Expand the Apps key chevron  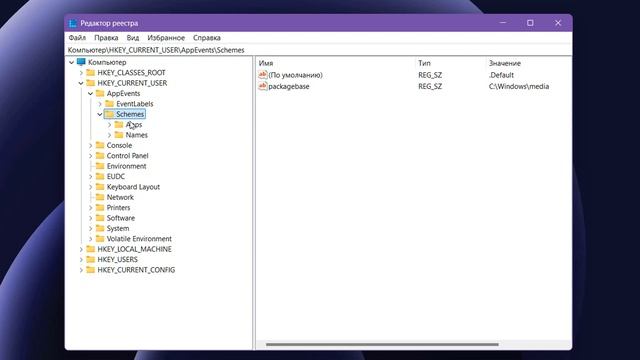coord(109,124)
